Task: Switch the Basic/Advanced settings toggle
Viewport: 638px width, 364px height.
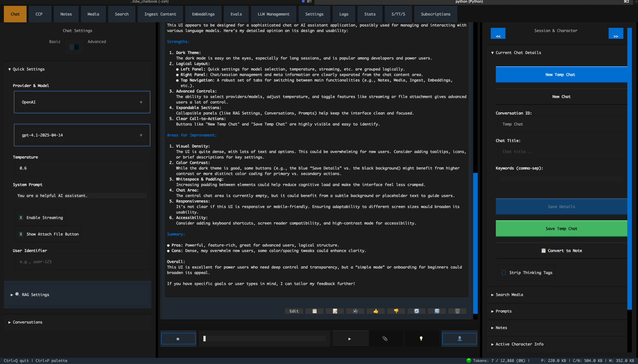Action: point(74,47)
